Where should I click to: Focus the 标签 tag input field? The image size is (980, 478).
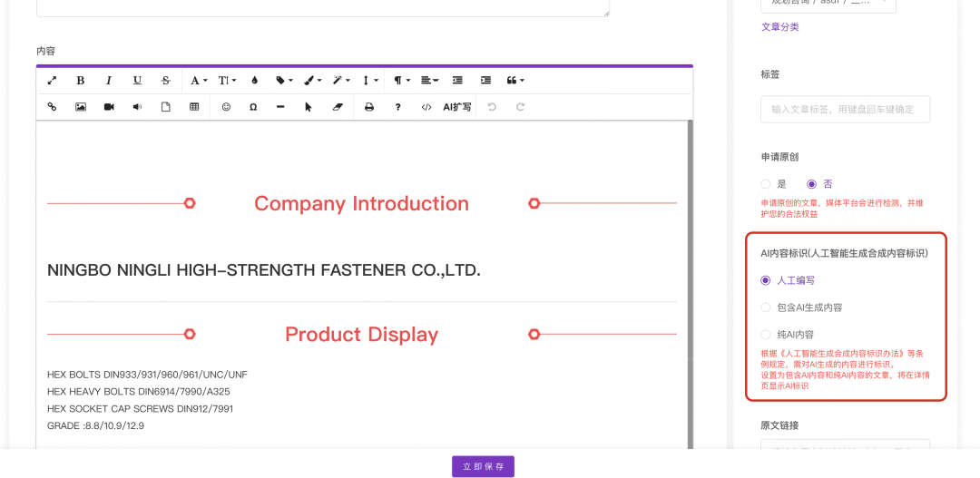tap(845, 110)
